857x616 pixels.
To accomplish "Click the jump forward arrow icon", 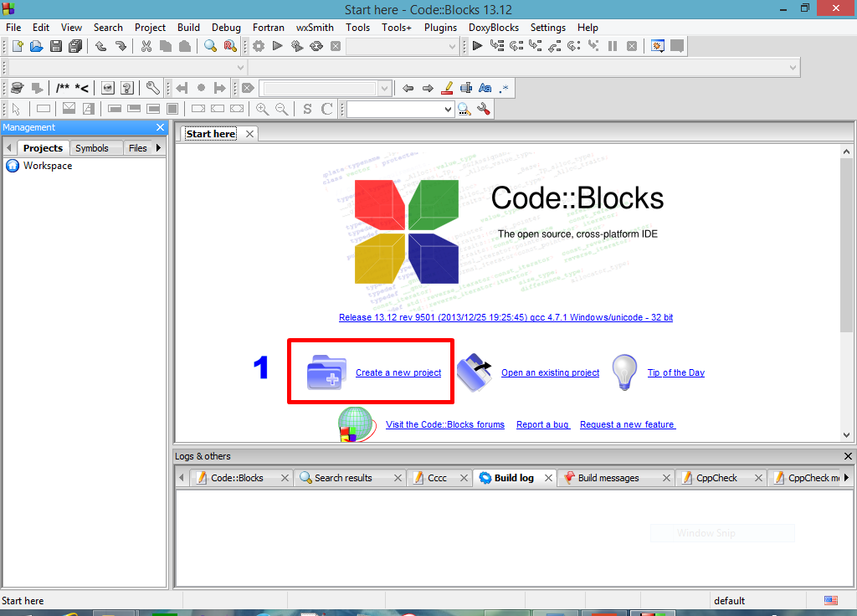I will [428, 88].
